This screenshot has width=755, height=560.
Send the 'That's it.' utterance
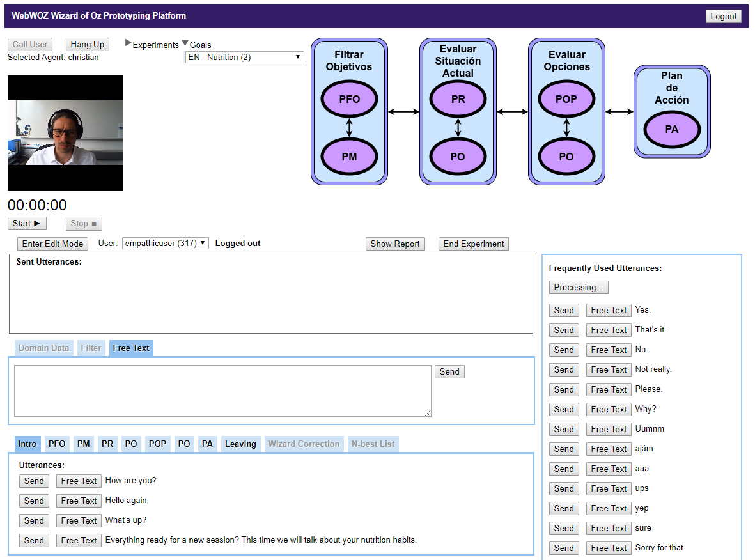(564, 331)
